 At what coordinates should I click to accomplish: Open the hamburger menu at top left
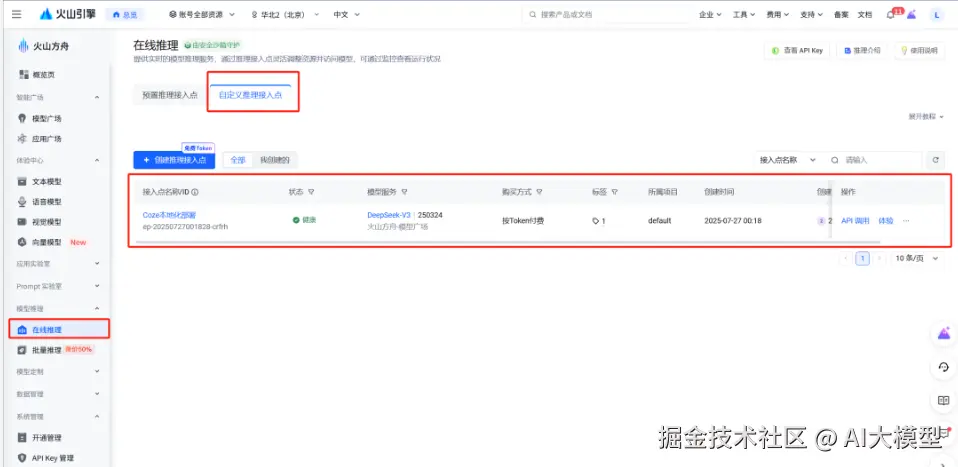pos(16,15)
